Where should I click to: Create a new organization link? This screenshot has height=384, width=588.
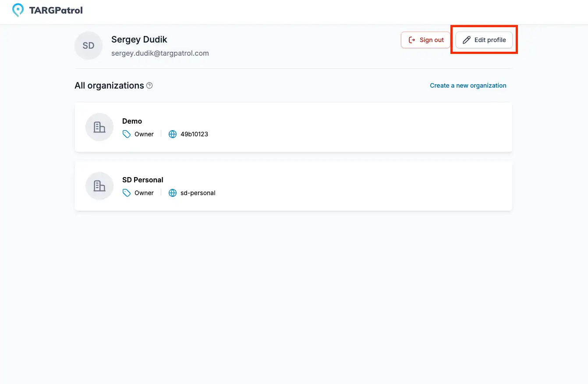tap(468, 85)
